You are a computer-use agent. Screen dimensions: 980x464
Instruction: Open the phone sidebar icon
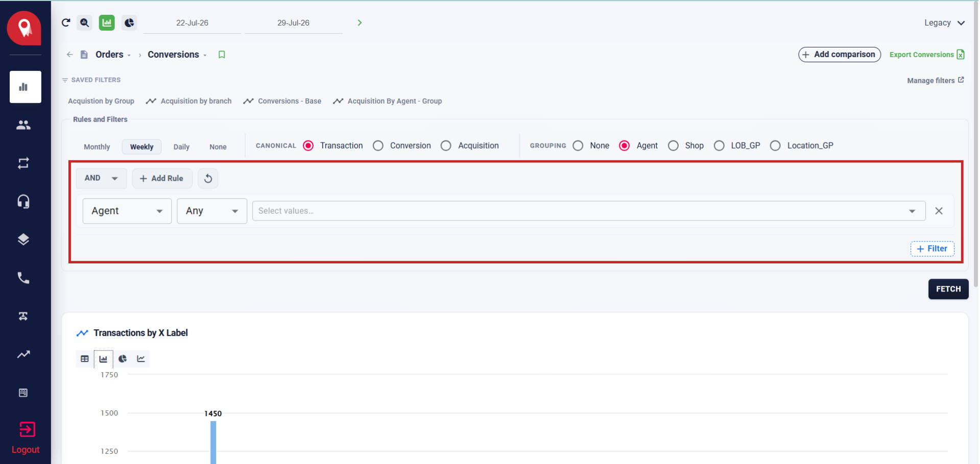click(23, 278)
